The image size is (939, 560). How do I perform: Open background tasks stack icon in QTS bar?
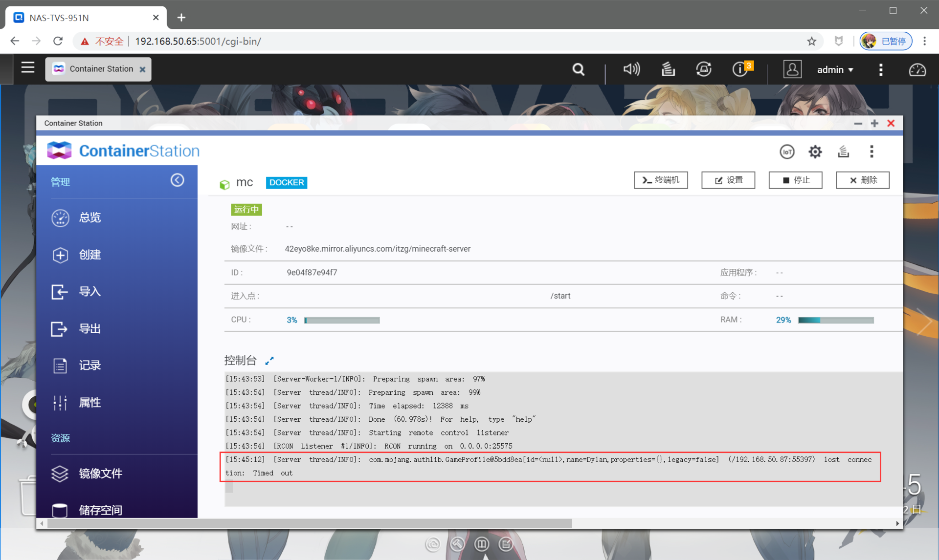(668, 69)
